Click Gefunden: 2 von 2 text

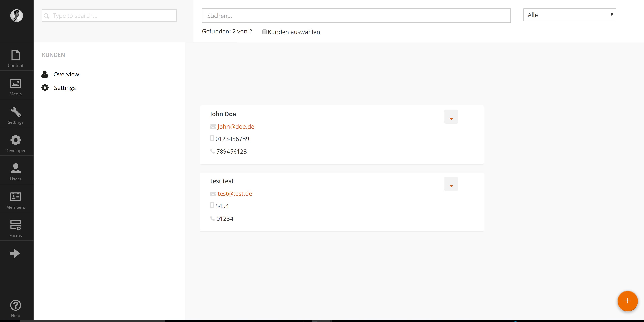[227, 31]
